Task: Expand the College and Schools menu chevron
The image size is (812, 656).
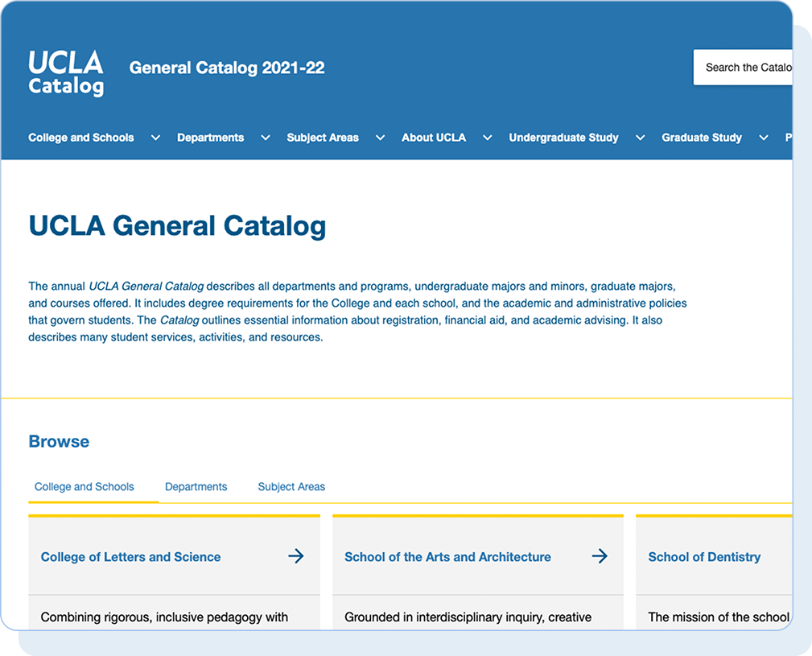Action: pyautogui.click(x=155, y=138)
